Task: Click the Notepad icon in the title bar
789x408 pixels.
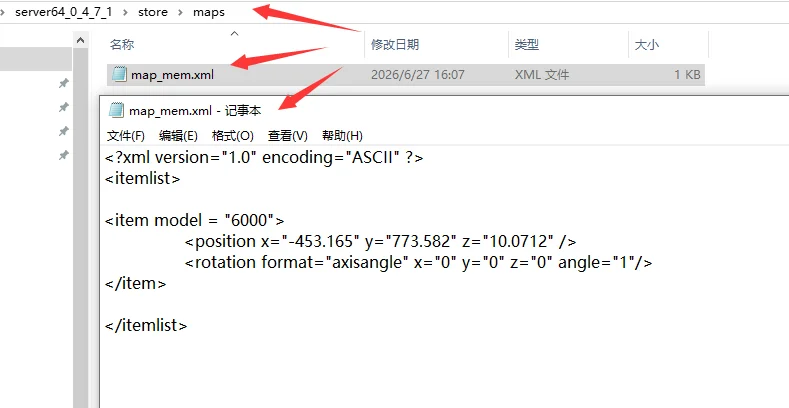Action: coord(116,110)
